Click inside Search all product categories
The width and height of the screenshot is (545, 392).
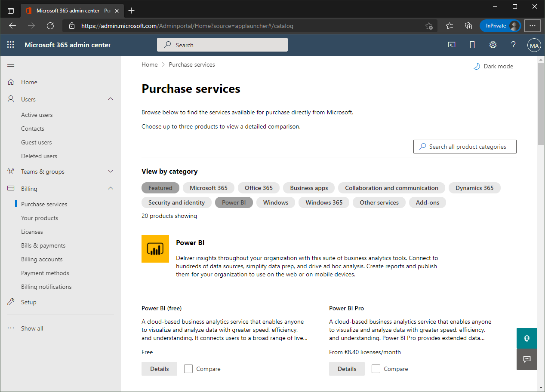click(x=465, y=147)
